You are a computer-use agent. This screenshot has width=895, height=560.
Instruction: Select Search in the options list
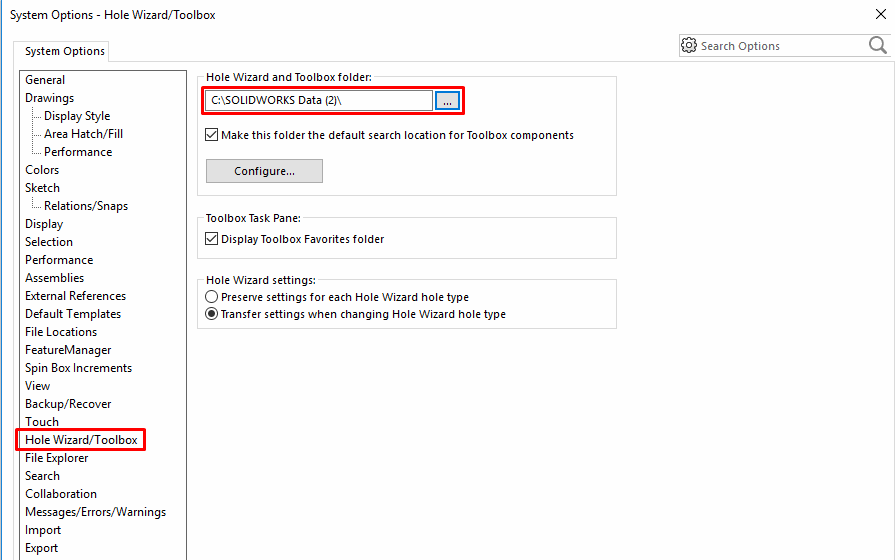coord(42,476)
